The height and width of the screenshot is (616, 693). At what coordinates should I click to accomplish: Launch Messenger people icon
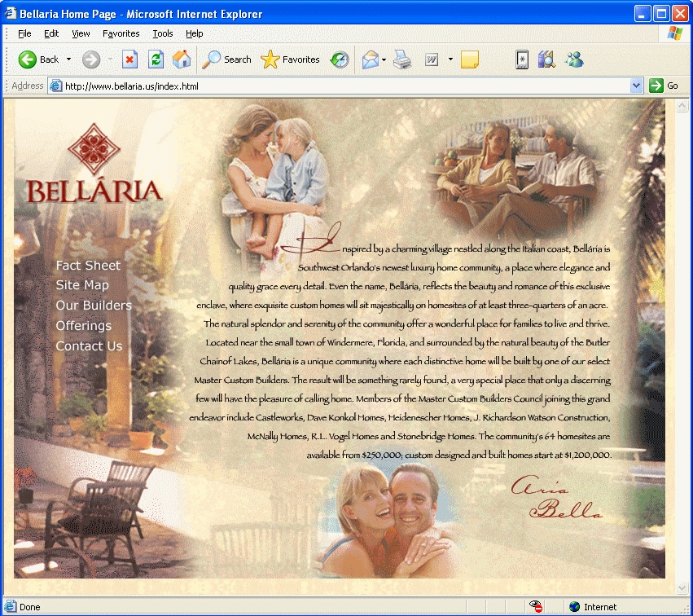tap(574, 59)
